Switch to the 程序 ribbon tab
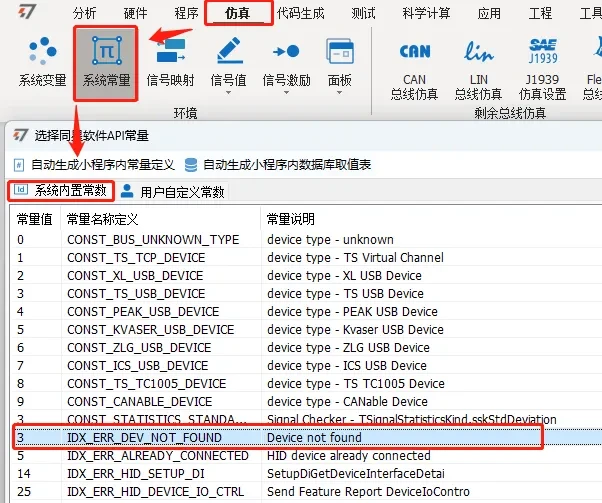The height and width of the screenshot is (503, 602). click(187, 13)
